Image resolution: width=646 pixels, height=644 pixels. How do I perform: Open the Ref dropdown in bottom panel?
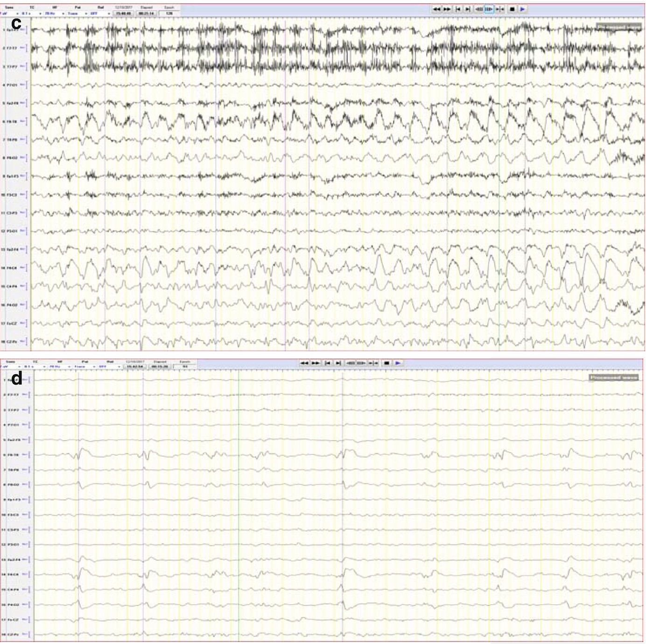(119, 367)
